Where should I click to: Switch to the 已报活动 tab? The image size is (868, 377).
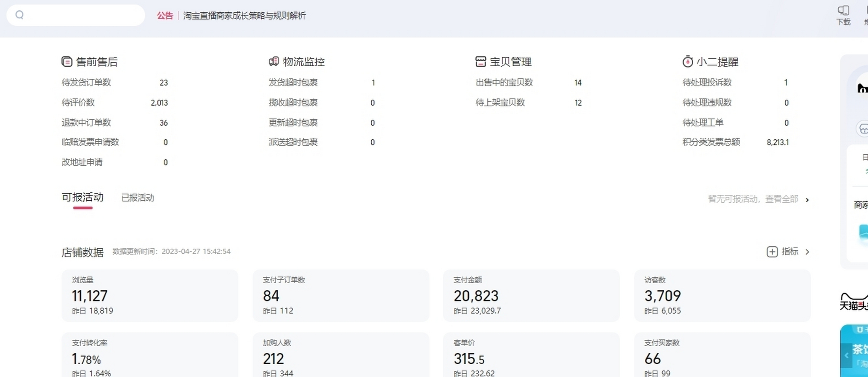point(138,198)
